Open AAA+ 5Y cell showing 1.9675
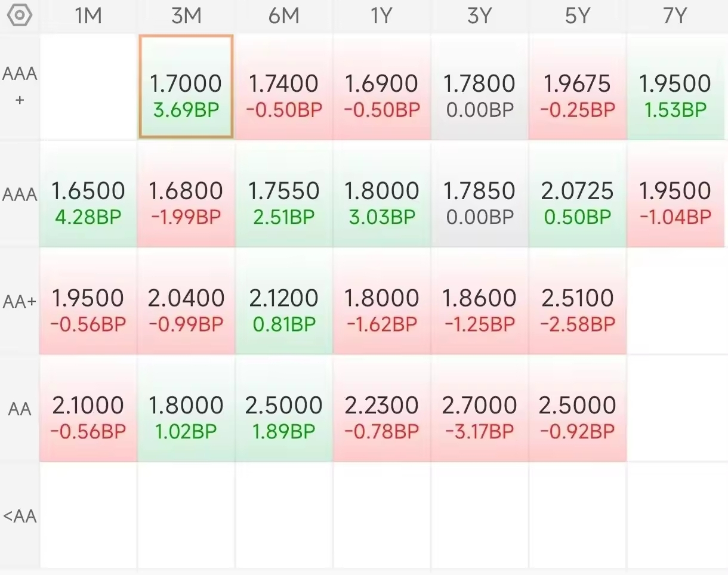The height and width of the screenshot is (575, 728). (578, 87)
